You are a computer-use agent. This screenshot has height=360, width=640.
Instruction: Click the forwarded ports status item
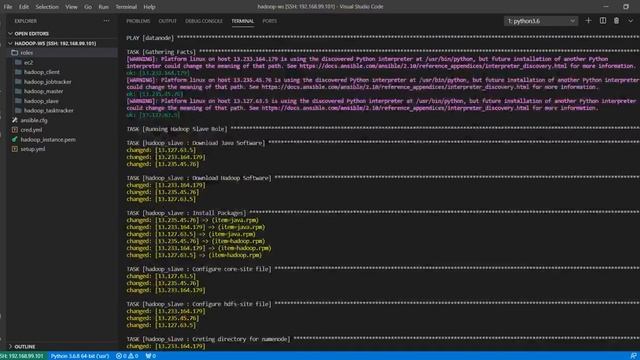(151, 356)
